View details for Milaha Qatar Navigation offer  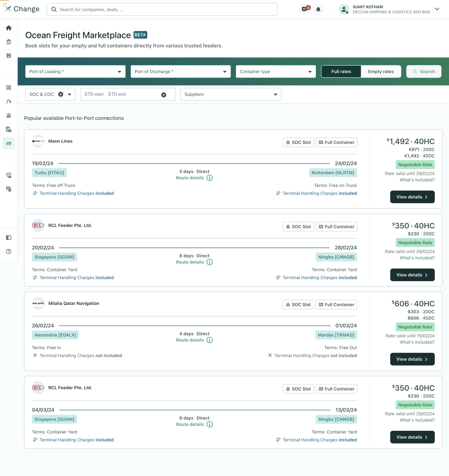pyautogui.click(x=412, y=359)
